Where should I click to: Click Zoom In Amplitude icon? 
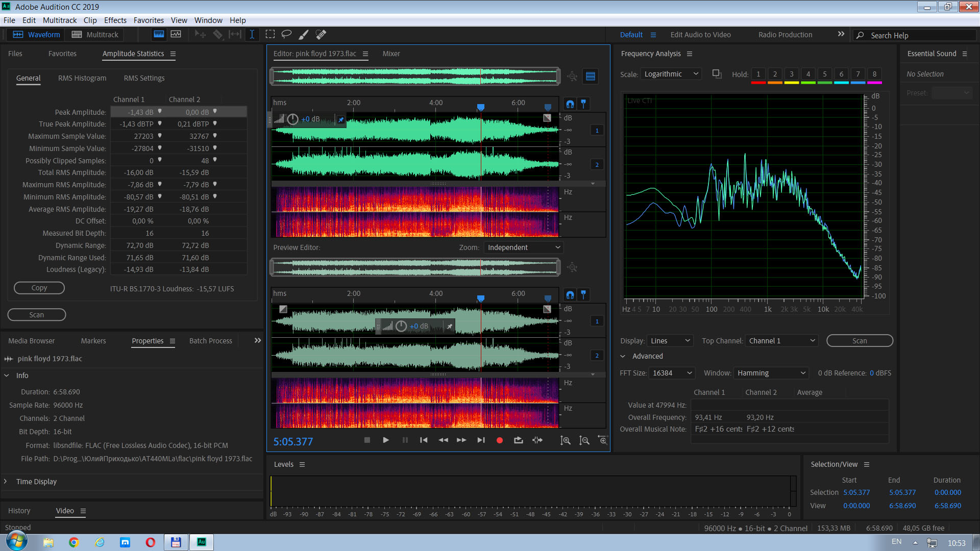tap(565, 440)
